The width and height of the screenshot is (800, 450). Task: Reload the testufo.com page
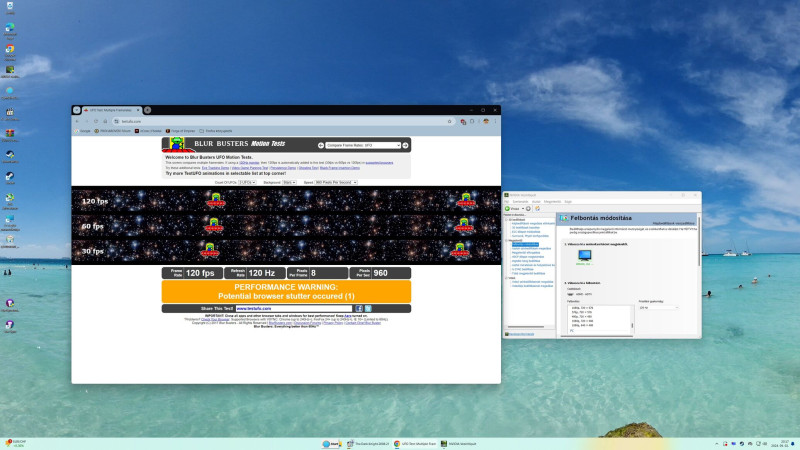(96, 121)
